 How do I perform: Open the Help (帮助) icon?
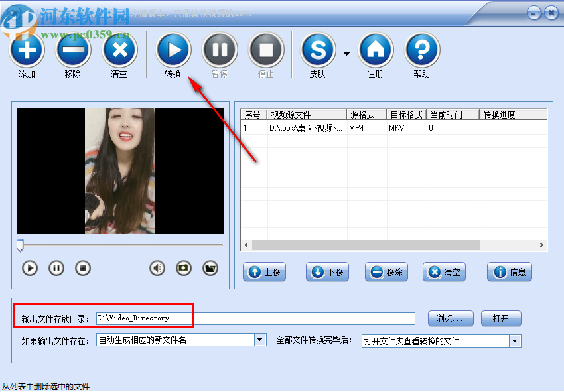tap(422, 50)
